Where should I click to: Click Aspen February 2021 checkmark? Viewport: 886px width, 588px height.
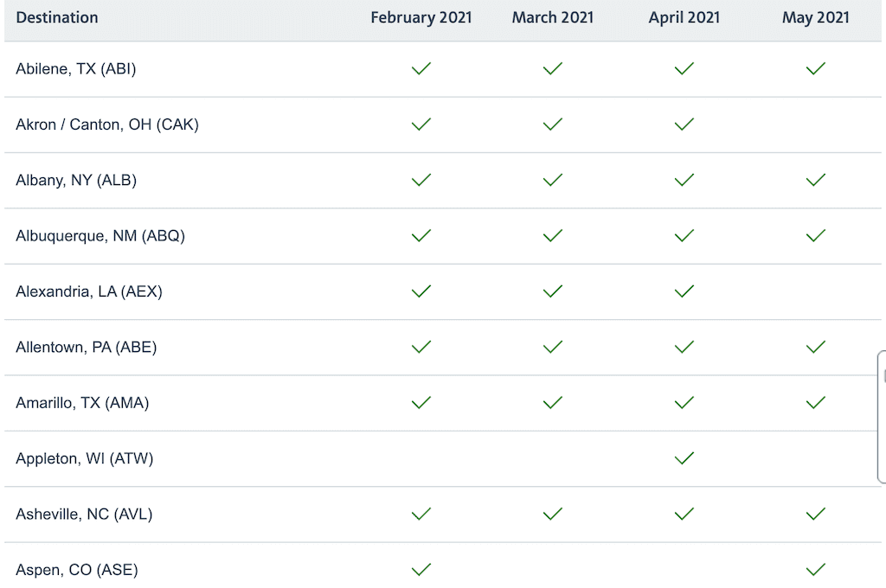point(421,569)
